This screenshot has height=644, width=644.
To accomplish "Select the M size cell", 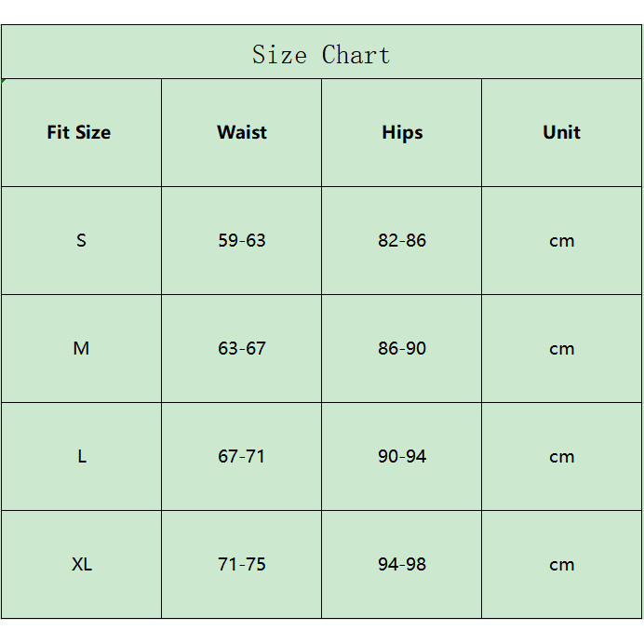I will (x=81, y=348).
